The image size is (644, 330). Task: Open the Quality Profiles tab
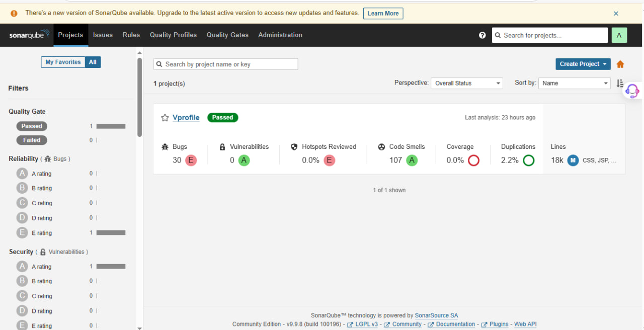(173, 35)
